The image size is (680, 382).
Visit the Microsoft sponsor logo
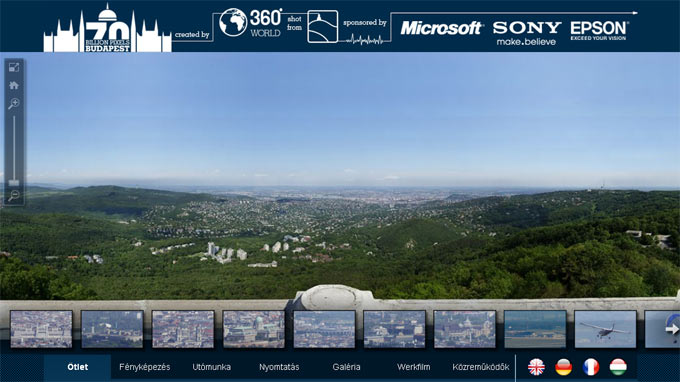tap(441, 28)
